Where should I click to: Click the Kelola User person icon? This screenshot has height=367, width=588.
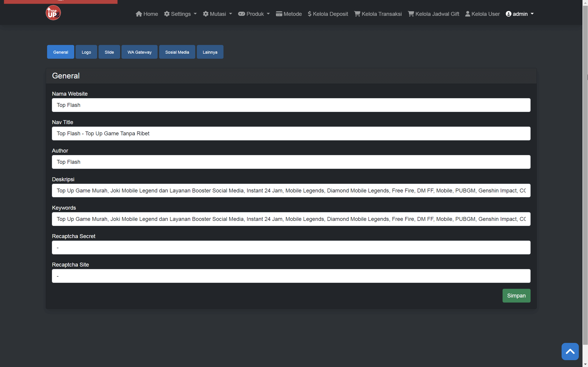(x=468, y=14)
